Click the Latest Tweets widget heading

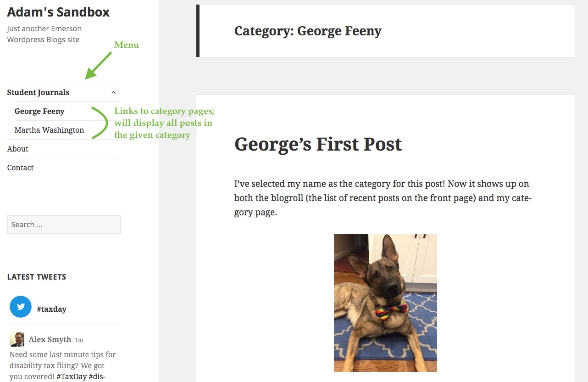coord(37,277)
